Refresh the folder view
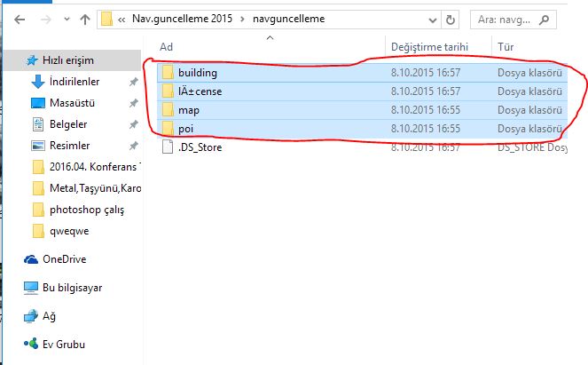Screen dimensions: 588x365 pyautogui.click(x=451, y=20)
